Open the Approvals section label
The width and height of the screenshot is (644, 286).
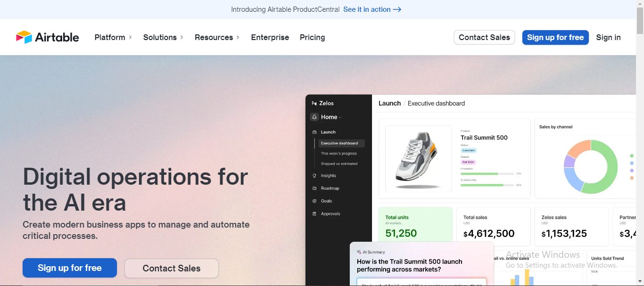[330, 213]
